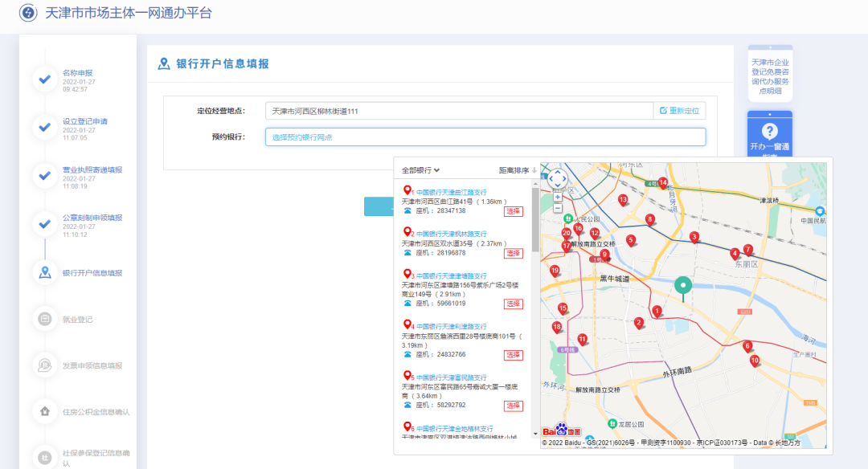Image resolution: width=868 pixels, height=469 pixels.
Task: Click the 银行开户信息填报 step location icon
Action: click(x=45, y=273)
